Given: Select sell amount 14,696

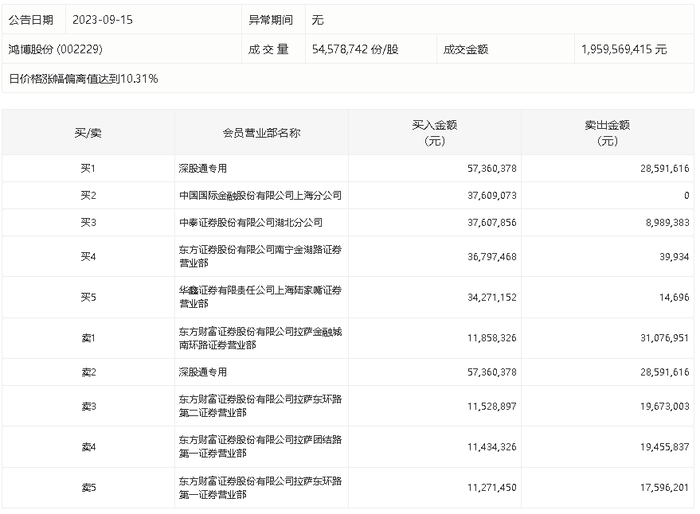Looking at the screenshot, I should (674, 297).
